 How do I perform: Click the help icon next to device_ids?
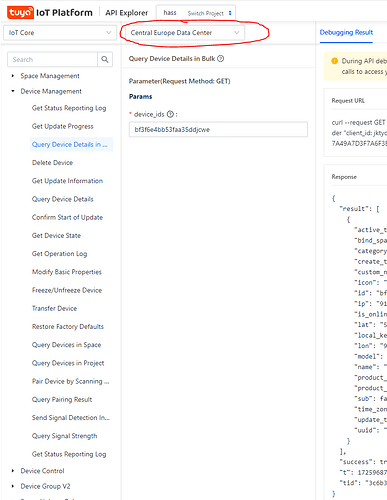(170, 114)
